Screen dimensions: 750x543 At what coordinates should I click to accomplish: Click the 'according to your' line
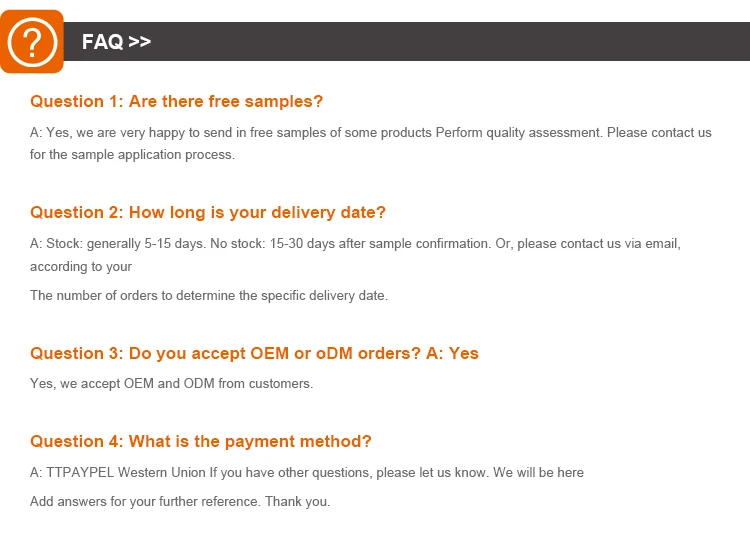tap(81, 267)
